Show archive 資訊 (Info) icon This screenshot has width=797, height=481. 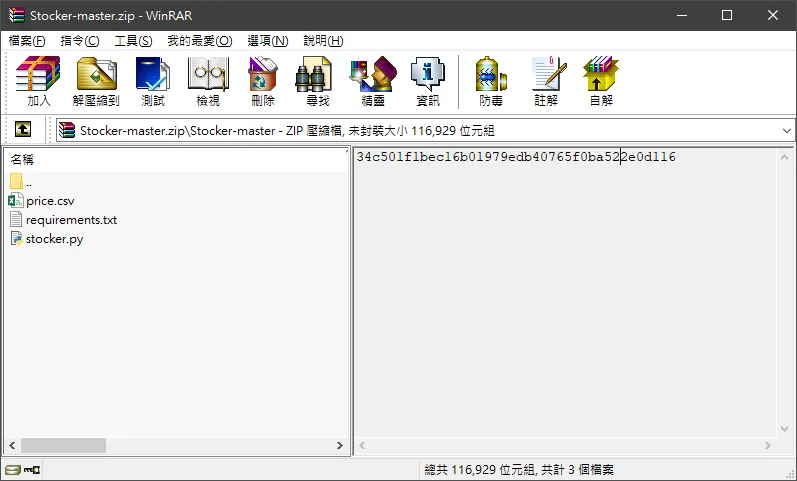click(x=428, y=81)
